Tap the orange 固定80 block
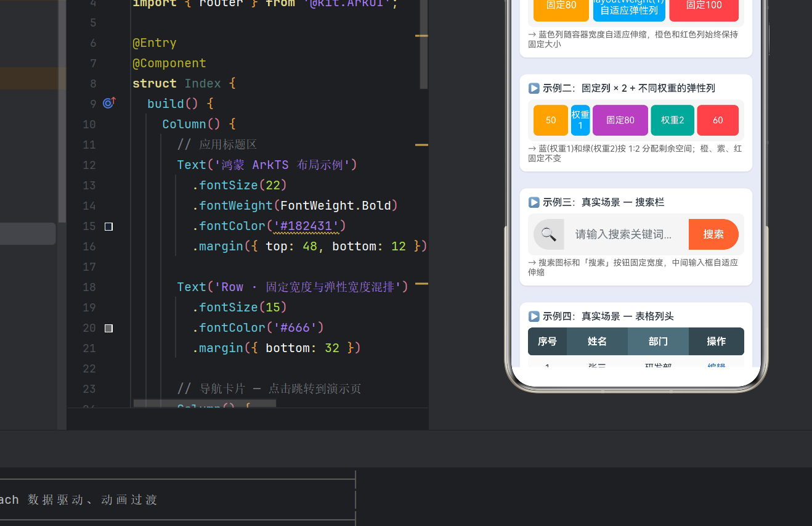Image resolution: width=812 pixels, height=526 pixels. pos(561,9)
